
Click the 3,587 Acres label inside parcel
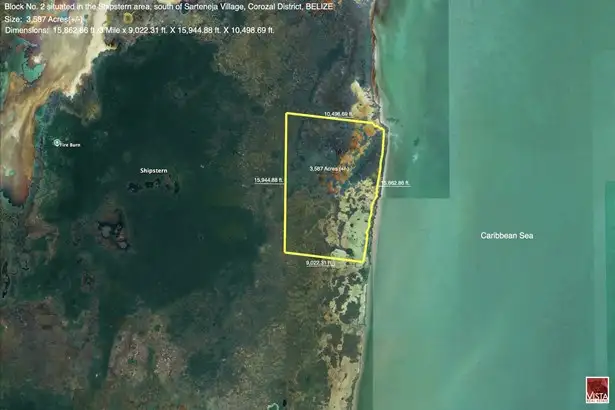click(329, 168)
